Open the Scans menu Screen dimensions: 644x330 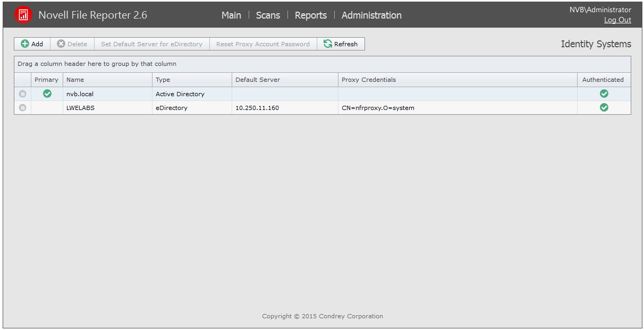click(268, 15)
